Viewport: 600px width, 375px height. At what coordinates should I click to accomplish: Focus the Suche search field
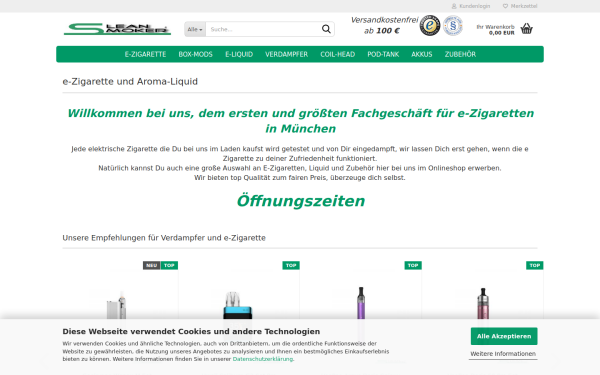(263, 29)
